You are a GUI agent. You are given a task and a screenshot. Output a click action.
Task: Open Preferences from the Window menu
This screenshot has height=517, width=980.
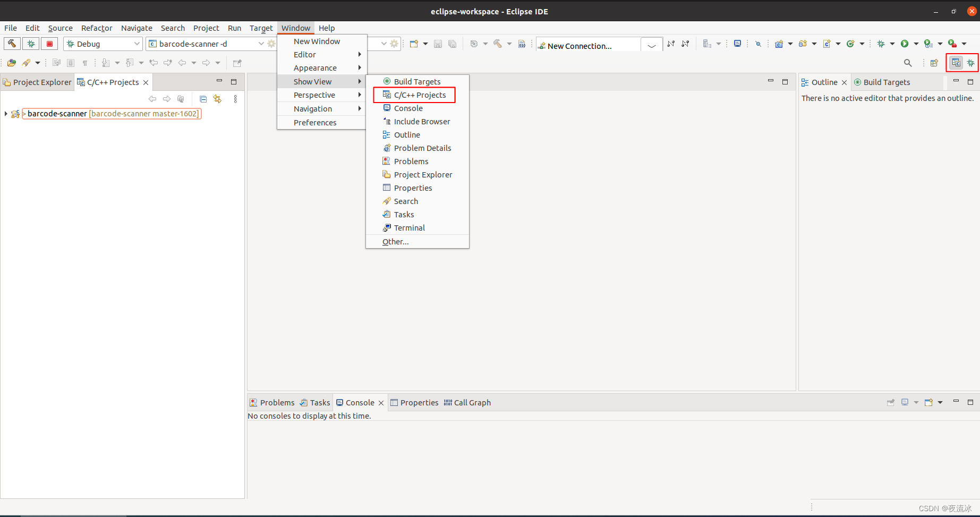click(x=315, y=122)
